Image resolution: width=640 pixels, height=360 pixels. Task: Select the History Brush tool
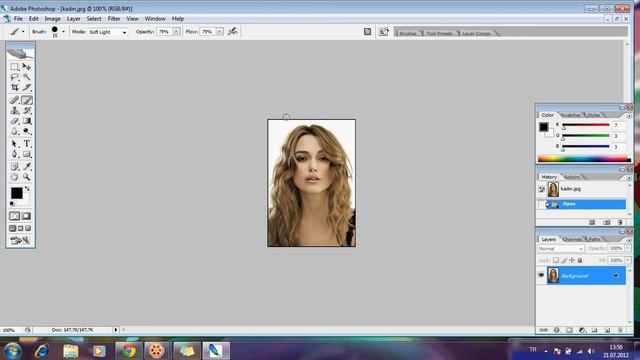[27, 111]
